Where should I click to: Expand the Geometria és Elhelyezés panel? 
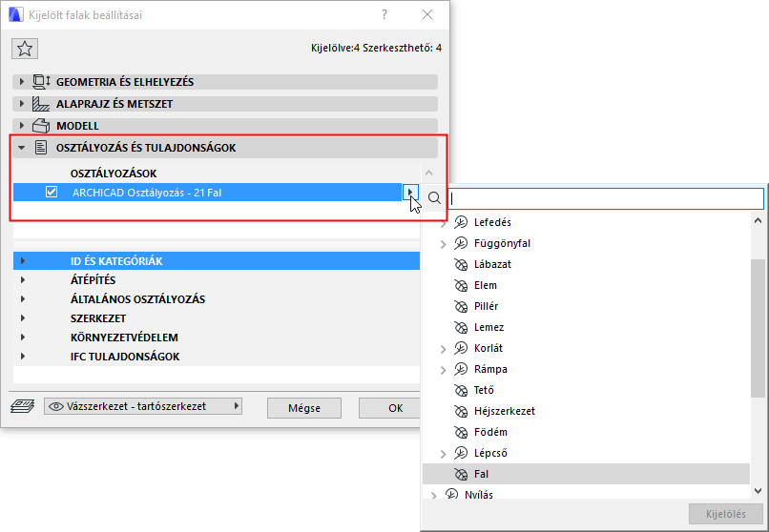[x=22, y=82]
